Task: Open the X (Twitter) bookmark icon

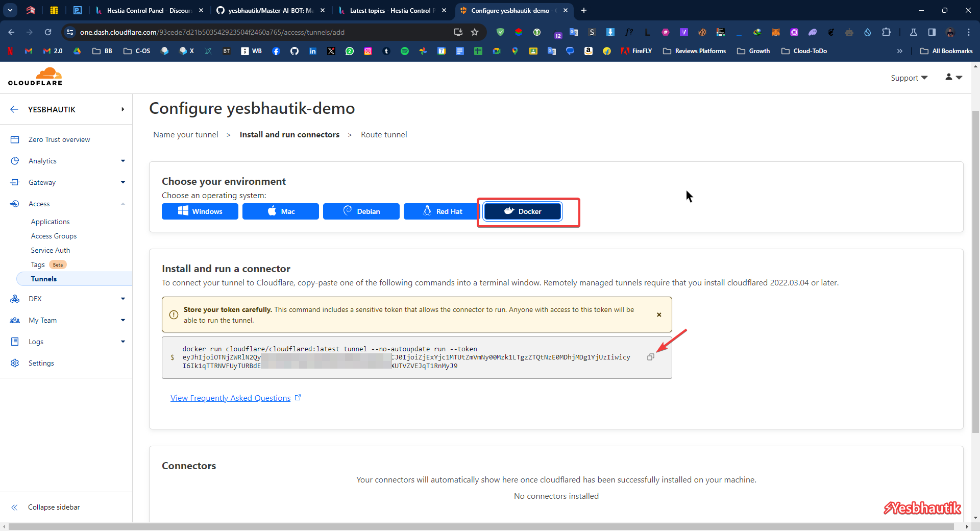Action: 331,51
